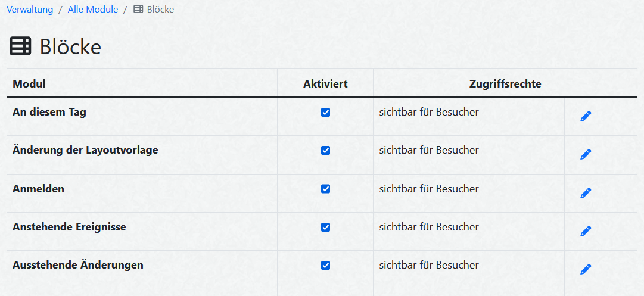Open Alle Module breadcrumb link
This screenshot has width=644, height=296.
[93, 10]
